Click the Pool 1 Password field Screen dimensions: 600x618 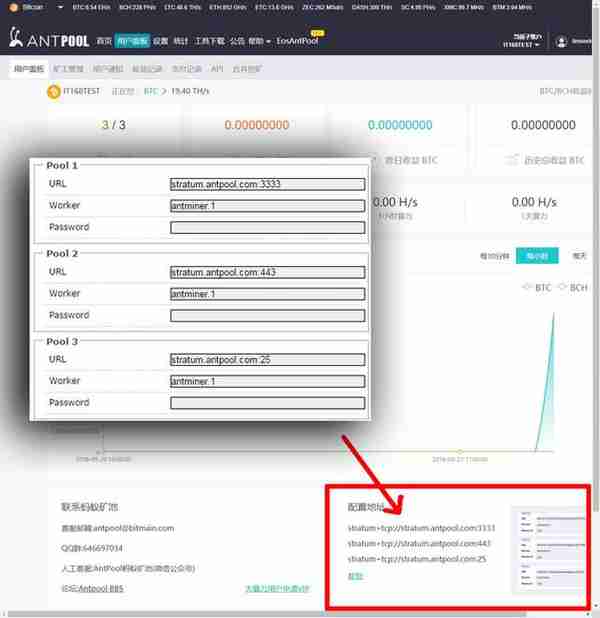tap(268, 227)
